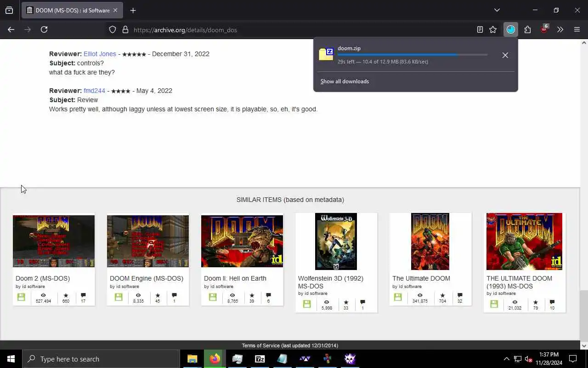The height and width of the screenshot is (368, 588).
Task: Open reviewer Elliot Jones profile link
Action: [100, 54]
